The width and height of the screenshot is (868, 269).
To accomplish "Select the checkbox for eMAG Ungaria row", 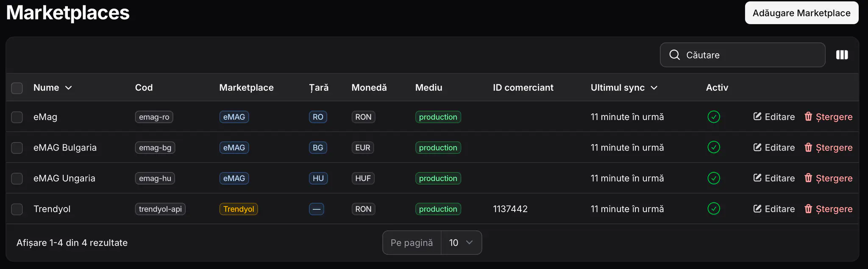I will (17, 179).
